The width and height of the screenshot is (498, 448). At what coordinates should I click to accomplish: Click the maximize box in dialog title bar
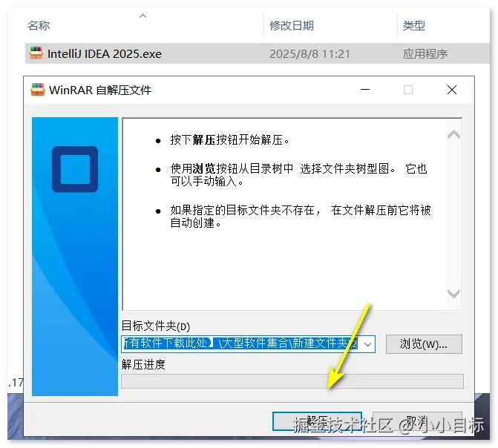(408, 90)
